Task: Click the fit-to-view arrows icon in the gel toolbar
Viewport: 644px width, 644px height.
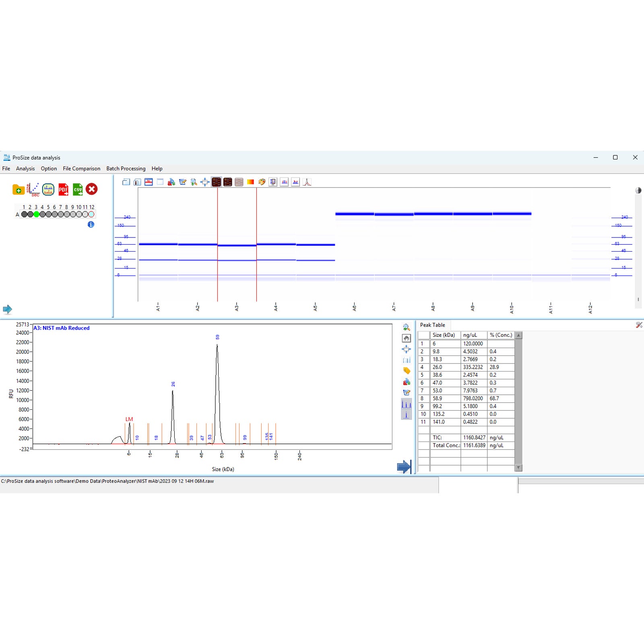Action: pyautogui.click(x=205, y=182)
